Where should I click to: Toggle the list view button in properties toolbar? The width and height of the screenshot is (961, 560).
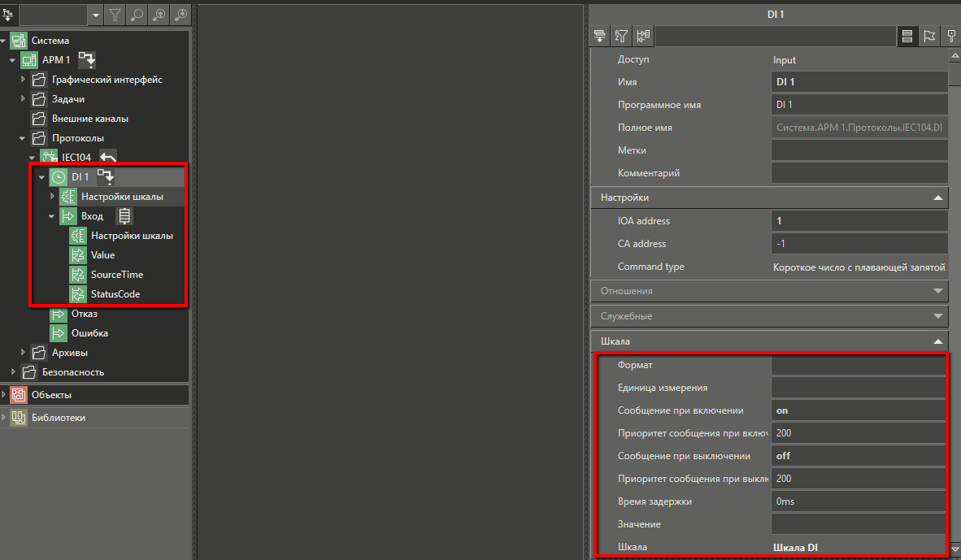coord(907,36)
